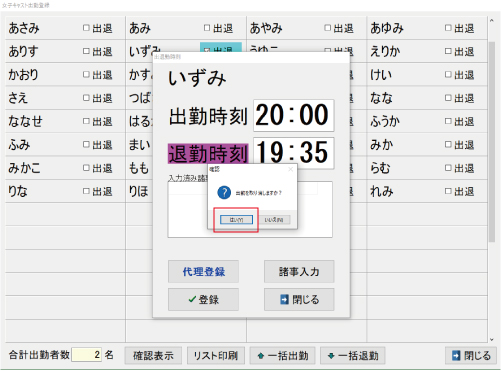Click 閉じる at the bottom right of the main window
The height and width of the screenshot is (371, 501).
click(471, 356)
